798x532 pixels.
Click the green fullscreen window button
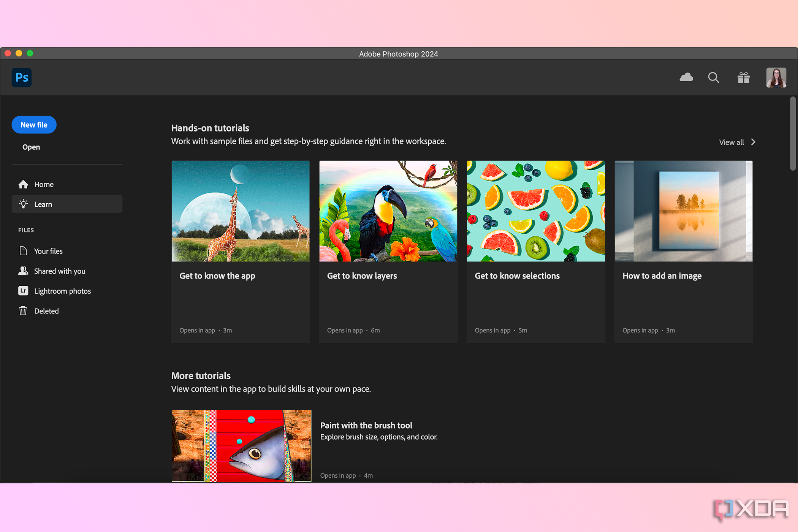click(x=30, y=53)
